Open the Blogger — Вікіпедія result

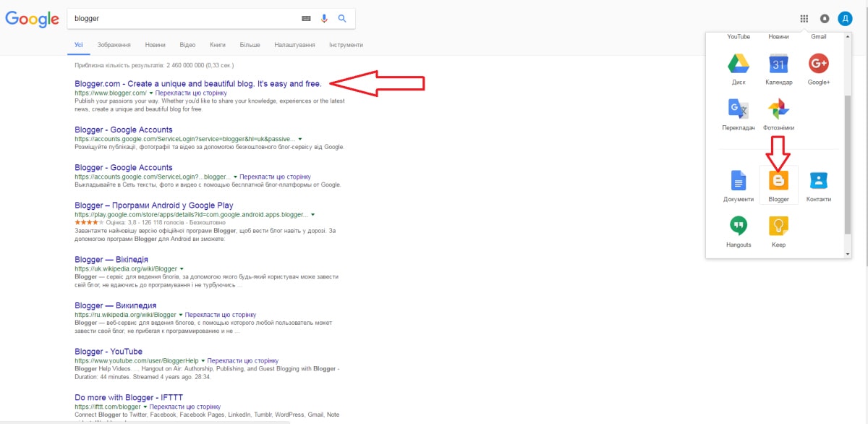(x=111, y=259)
